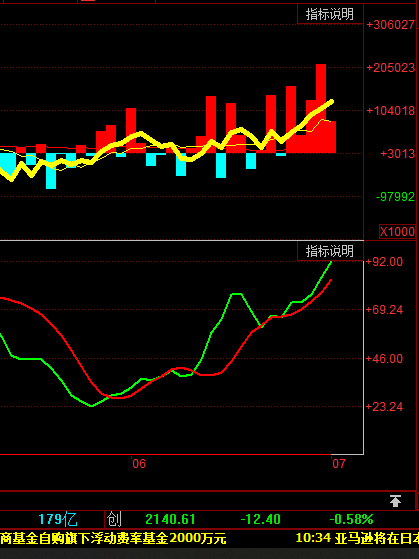Open 指标说明 in the upper volume panel

coord(330,14)
